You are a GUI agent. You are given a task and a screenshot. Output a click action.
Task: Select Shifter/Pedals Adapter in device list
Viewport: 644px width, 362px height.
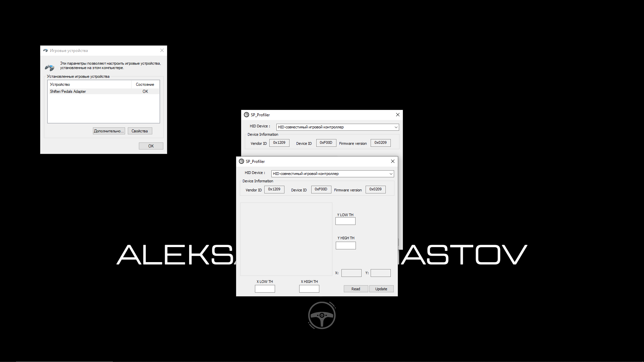pos(68,92)
